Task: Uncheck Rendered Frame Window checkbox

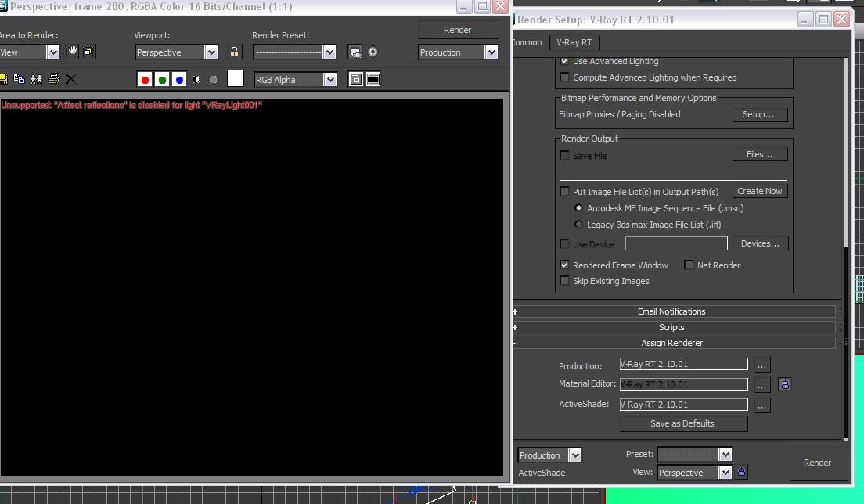Action: click(x=564, y=265)
